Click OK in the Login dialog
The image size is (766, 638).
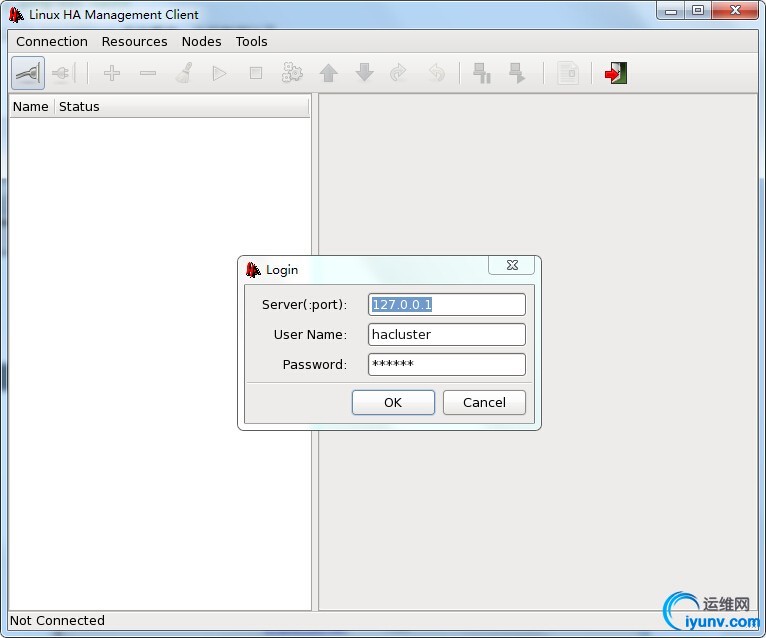point(393,403)
